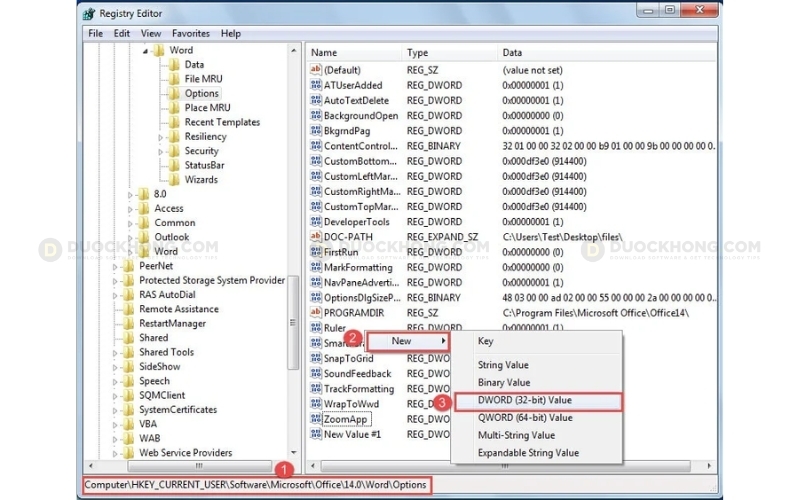The width and height of the screenshot is (800, 500).
Task: Click the tree pane scroll up arrow
Action: click(x=293, y=51)
